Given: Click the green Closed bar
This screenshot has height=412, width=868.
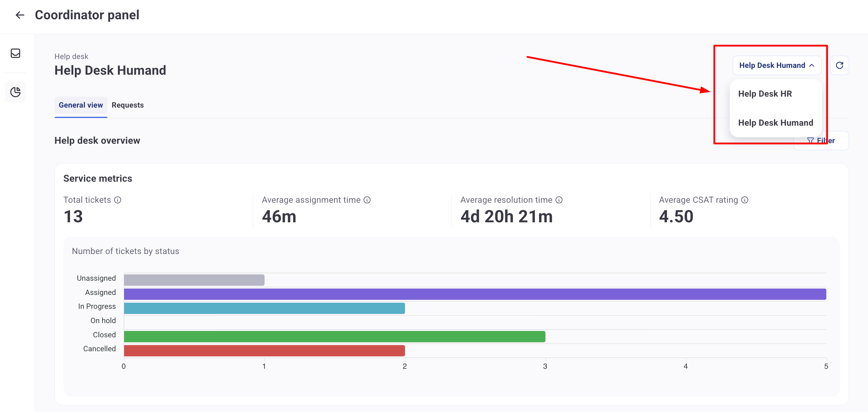Looking at the screenshot, I should (x=334, y=336).
